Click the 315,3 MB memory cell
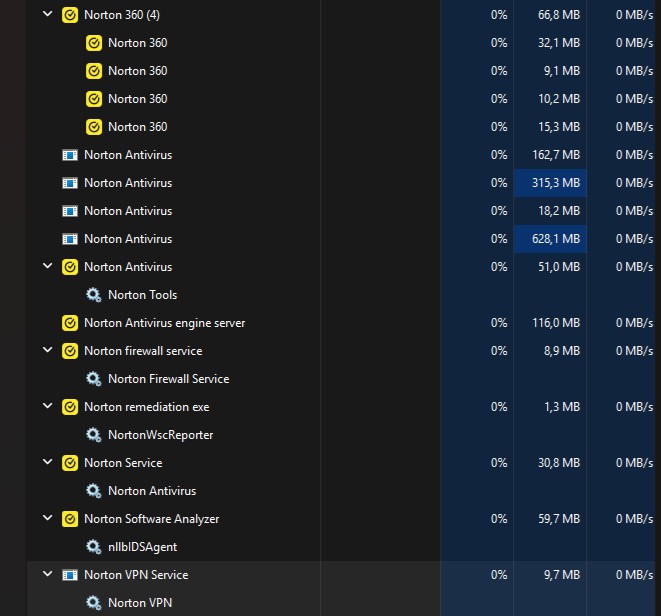Image resolution: width=661 pixels, height=616 pixels. pyautogui.click(x=550, y=183)
